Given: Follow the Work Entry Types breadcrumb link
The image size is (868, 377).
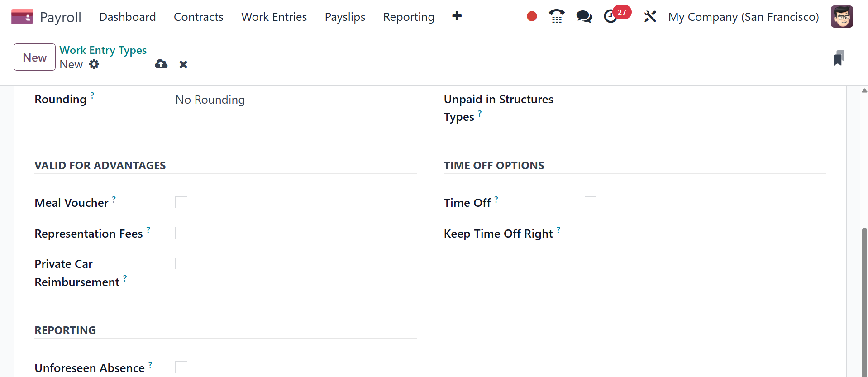Looking at the screenshot, I should (x=103, y=50).
